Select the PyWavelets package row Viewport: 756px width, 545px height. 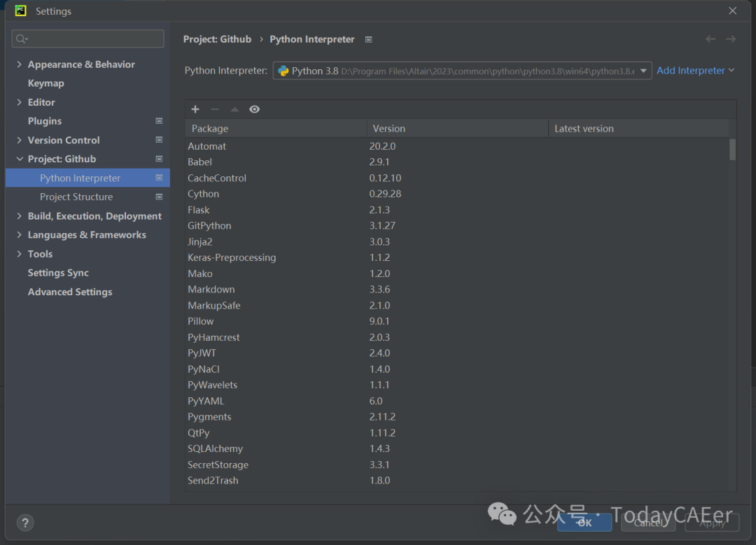pyautogui.click(x=457, y=385)
